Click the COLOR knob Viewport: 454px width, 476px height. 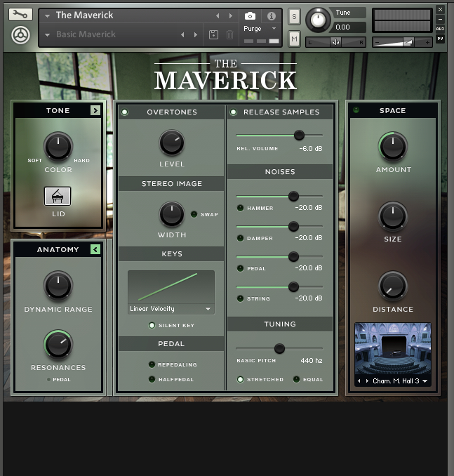(58, 147)
